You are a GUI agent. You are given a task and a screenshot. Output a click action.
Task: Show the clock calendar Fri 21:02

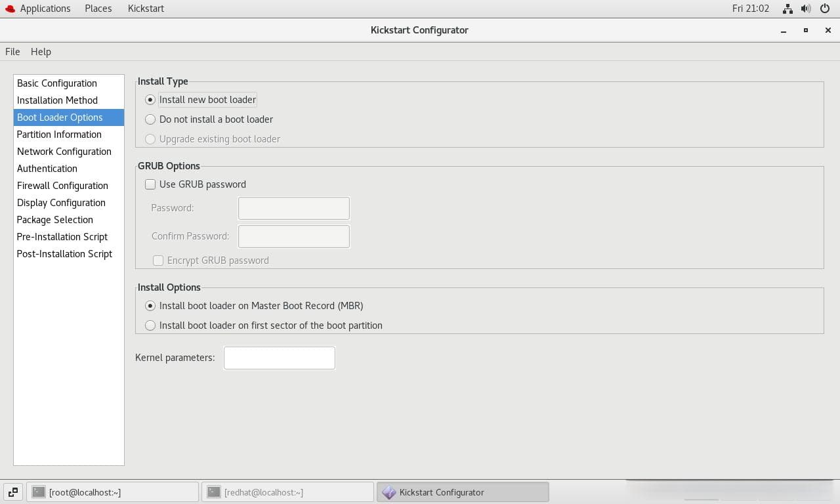click(751, 9)
